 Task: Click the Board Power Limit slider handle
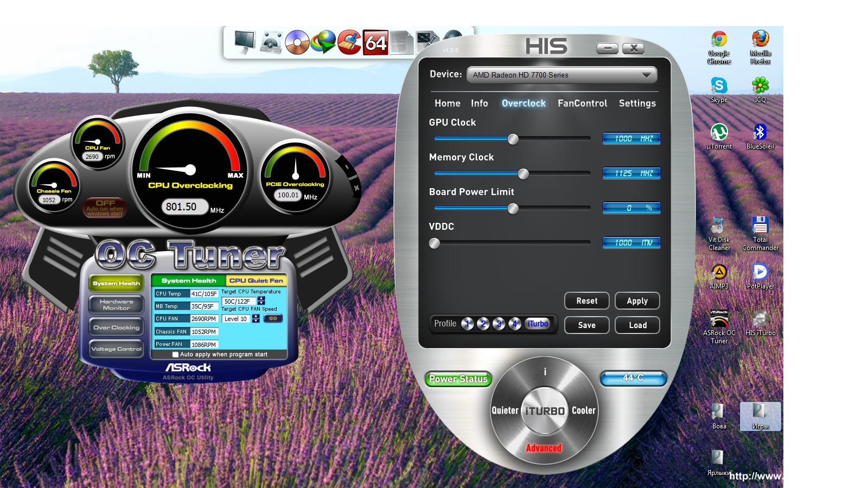click(513, 209)
